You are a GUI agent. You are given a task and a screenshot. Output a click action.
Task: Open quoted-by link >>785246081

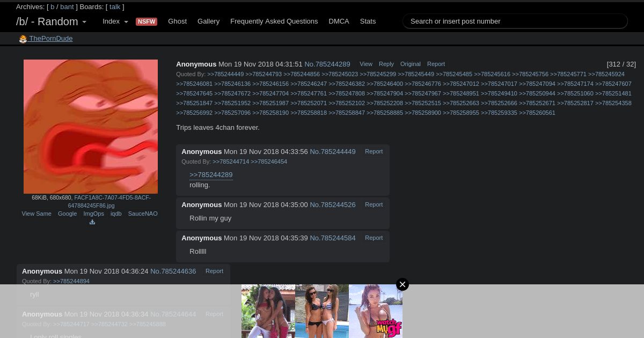(x=194, y=84)
